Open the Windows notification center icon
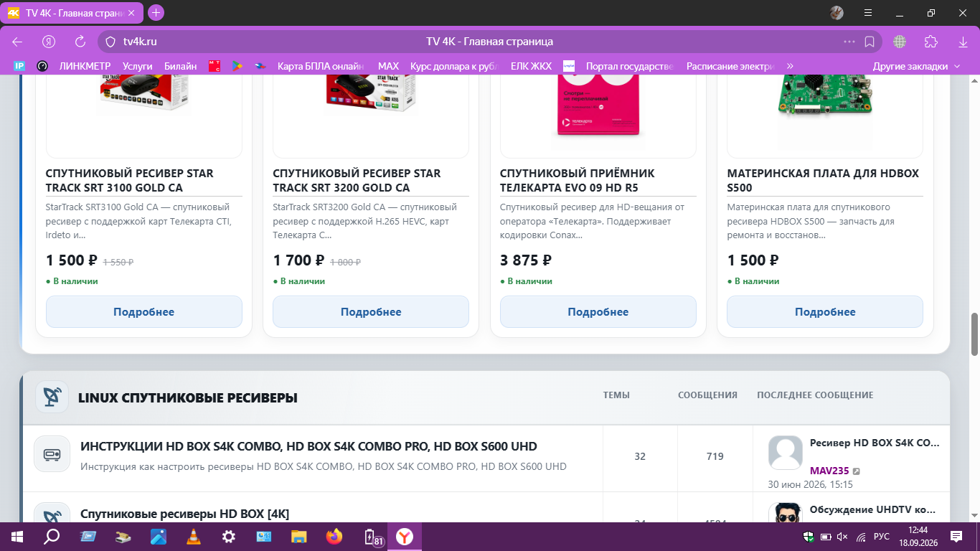 click(956, 537)
